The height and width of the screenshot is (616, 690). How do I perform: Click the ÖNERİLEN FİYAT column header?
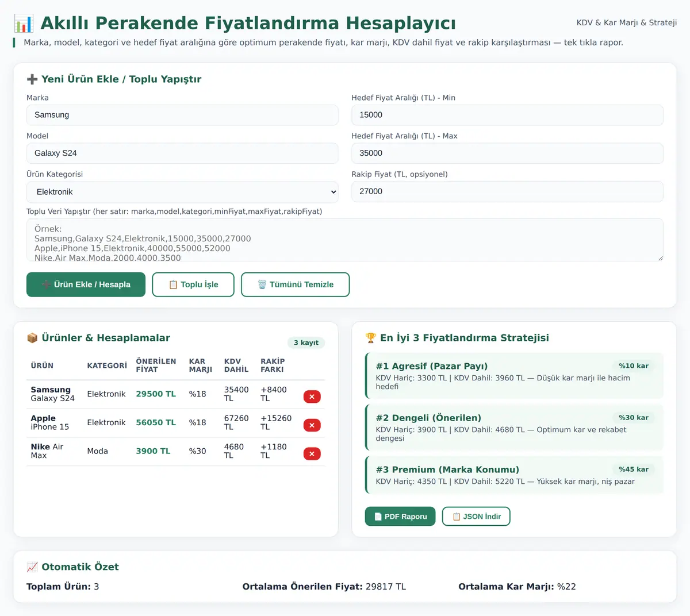click(x=156, y=365)
